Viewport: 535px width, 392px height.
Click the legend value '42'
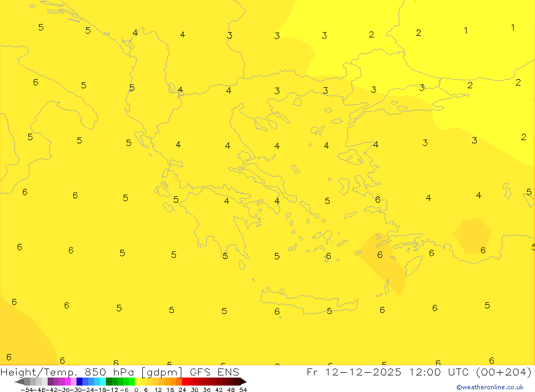(219, 390)
